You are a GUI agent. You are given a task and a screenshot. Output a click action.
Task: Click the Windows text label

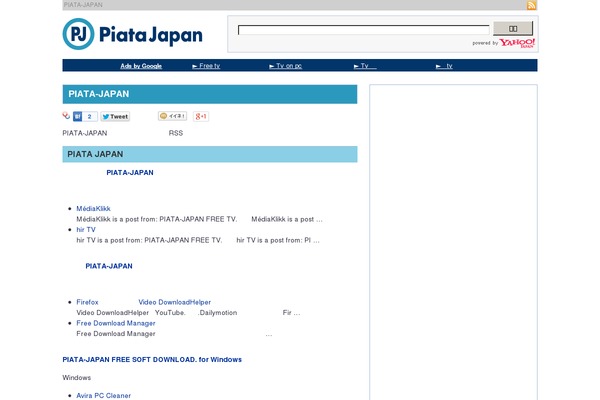tap(77, 377)
